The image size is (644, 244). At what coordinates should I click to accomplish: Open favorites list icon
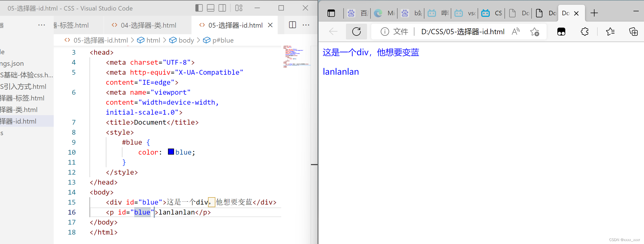tap(610, 32)
